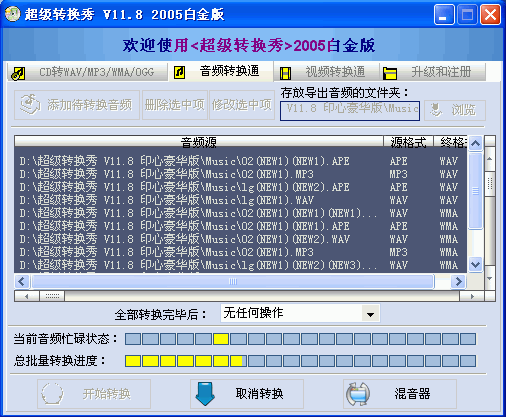The image size is (506, 417).
Task: Click the 源格式 column header
Action: pos(408,142)
